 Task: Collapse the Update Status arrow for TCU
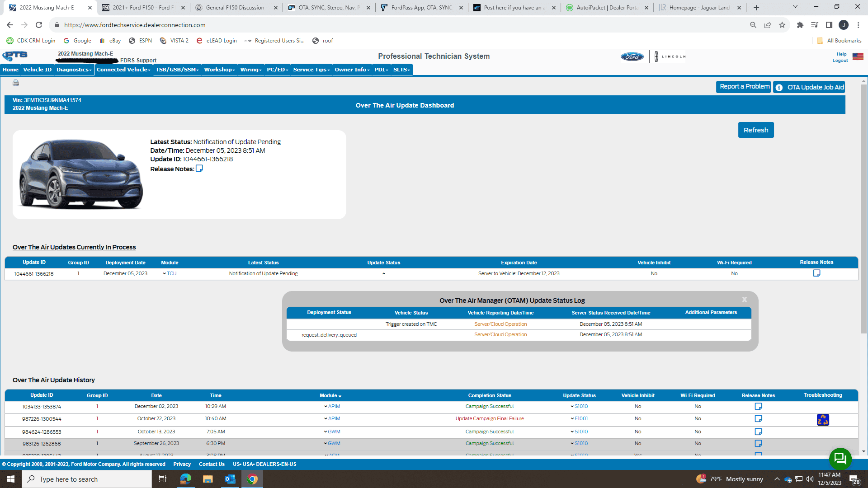click(384, 274)
